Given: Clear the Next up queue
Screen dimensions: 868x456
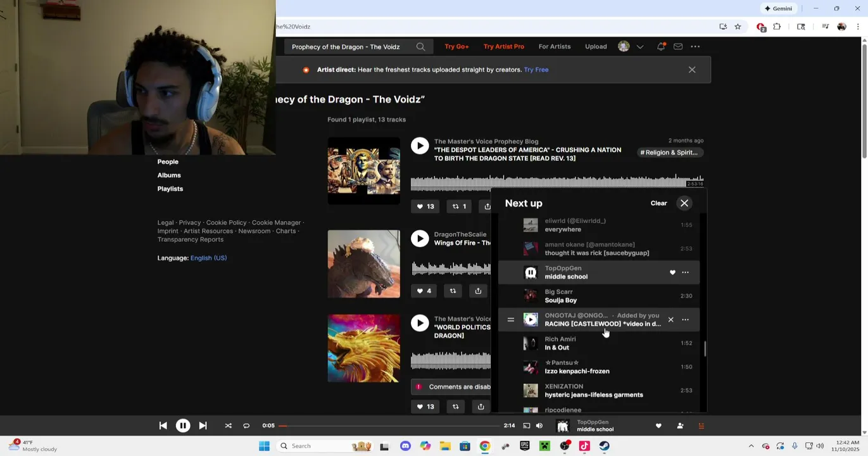Looking at the screenshot, I should (658, 203).
